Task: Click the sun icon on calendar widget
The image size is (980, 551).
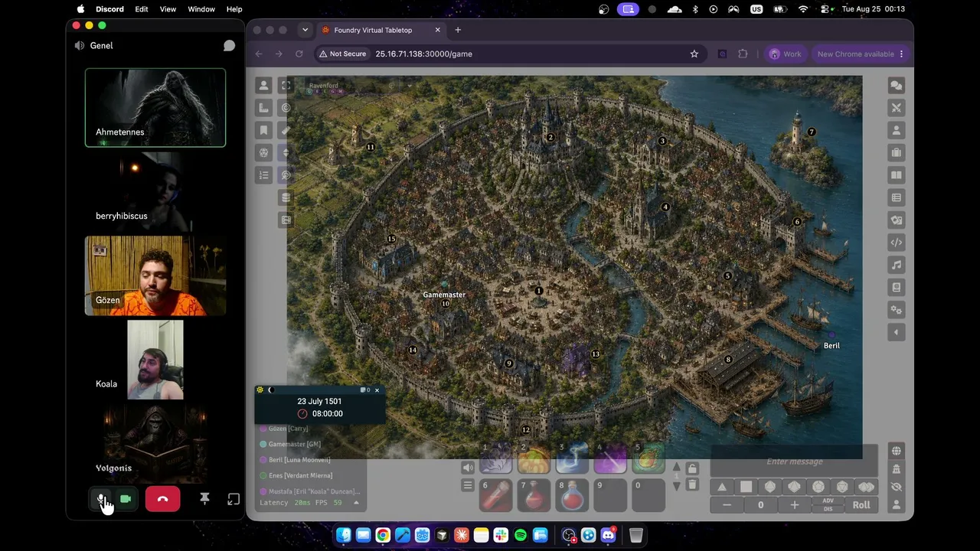Action: 260,390
